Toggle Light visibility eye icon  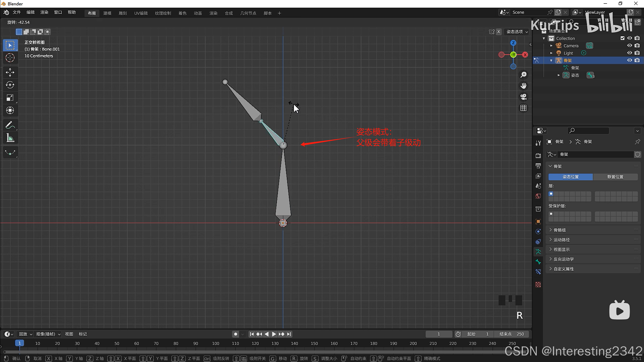point(630,53)
